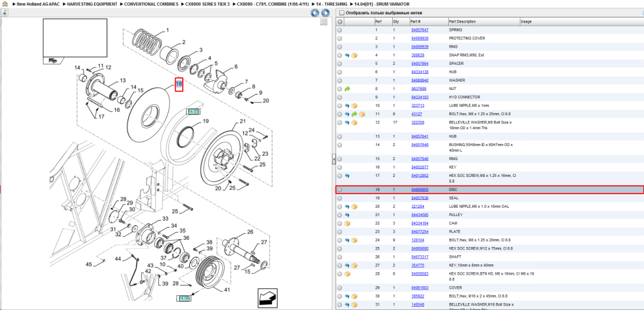Collapse the parts list panel handle

[x=334, y=159]
